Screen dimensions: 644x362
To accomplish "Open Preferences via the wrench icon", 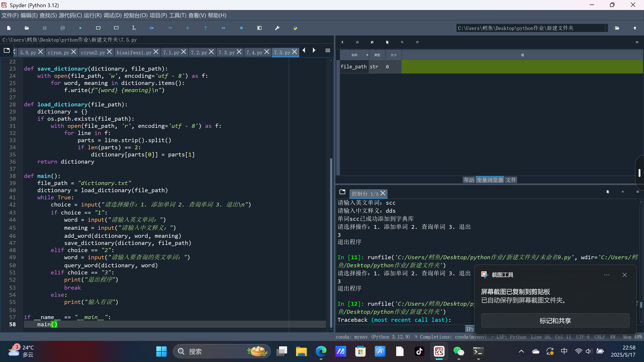I will (x=277, y=28).
